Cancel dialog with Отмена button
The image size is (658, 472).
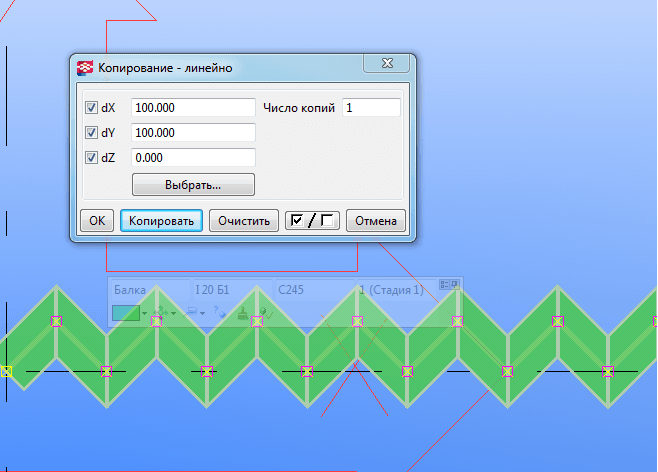[x=376, y=221]
